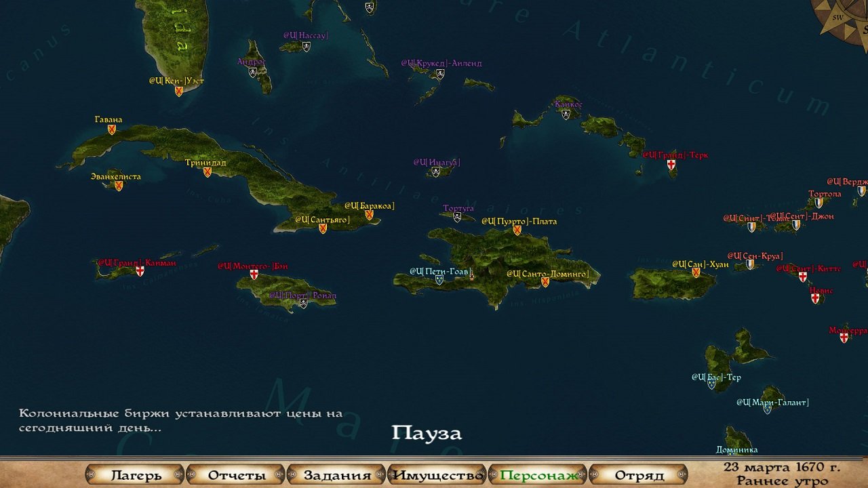Image resolution: width=868 pixels, height=488 pixels.
Task: Click the Невис English cross icon
Action: [x=815, y=298]
